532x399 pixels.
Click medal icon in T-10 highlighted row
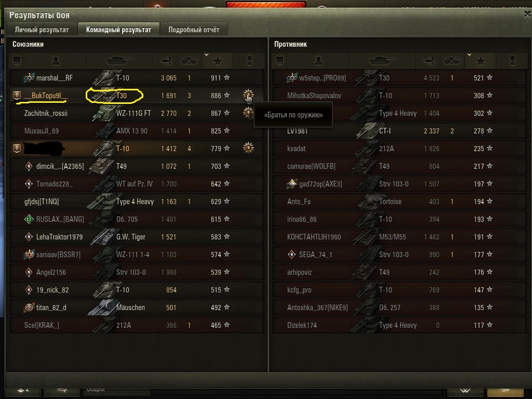pos(248,148)
